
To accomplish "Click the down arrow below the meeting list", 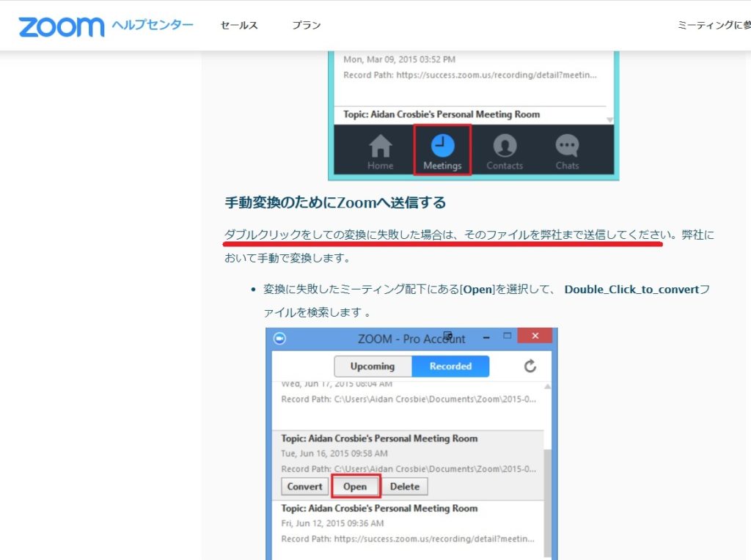I will 610,120.
